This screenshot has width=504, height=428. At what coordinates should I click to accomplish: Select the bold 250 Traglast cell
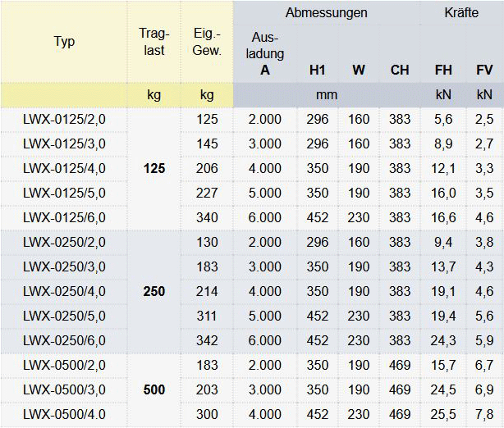tap(153, 292)
